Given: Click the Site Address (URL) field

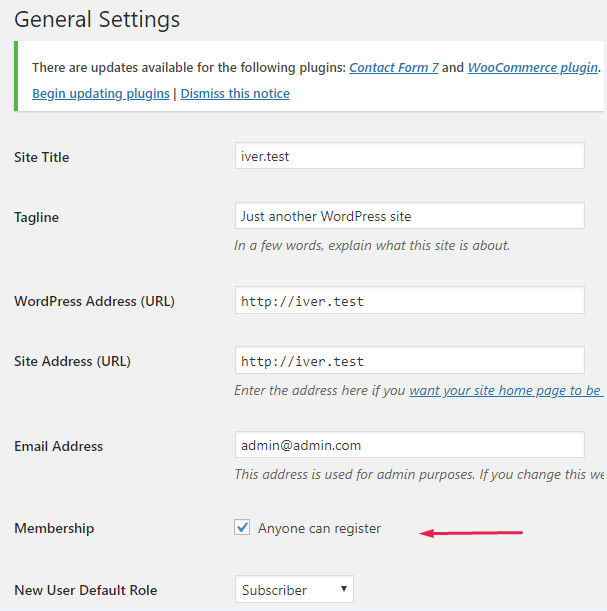Looking at the screenshot, I should tap(408, 361).
